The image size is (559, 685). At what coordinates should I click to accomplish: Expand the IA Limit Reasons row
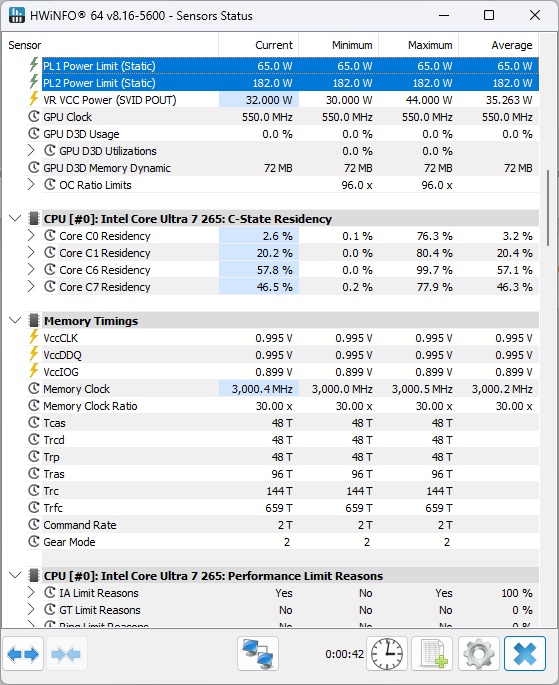(x=31, y=593)
